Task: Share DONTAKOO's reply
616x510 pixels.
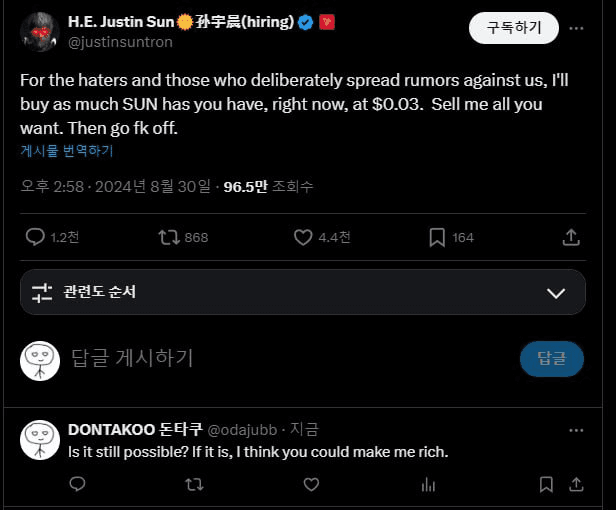Action: (577, 484)
